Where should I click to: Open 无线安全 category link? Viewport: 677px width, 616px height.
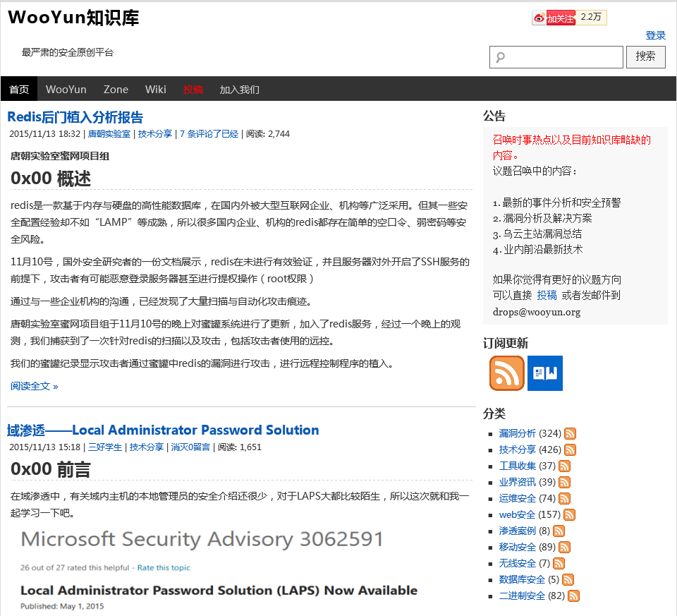pos(517,563)
